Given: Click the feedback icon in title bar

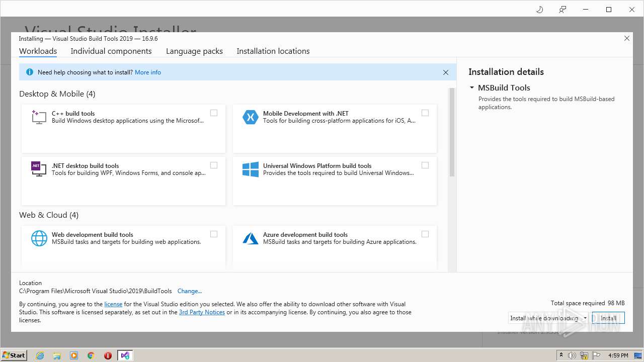Looking at the screenshot, I should [x=562, y=10].
